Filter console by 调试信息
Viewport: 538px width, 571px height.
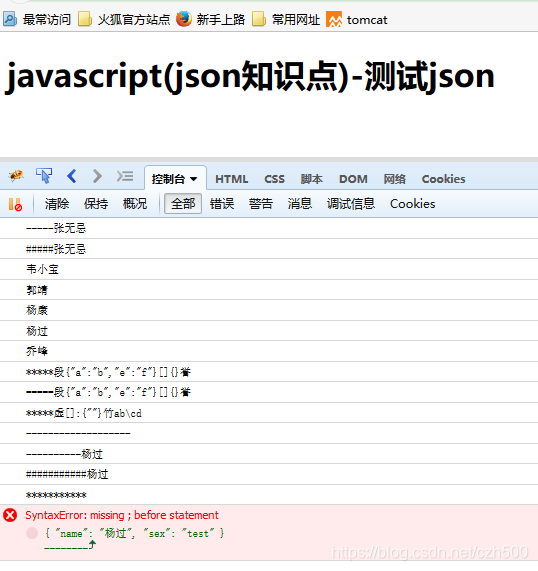point(350,204)
